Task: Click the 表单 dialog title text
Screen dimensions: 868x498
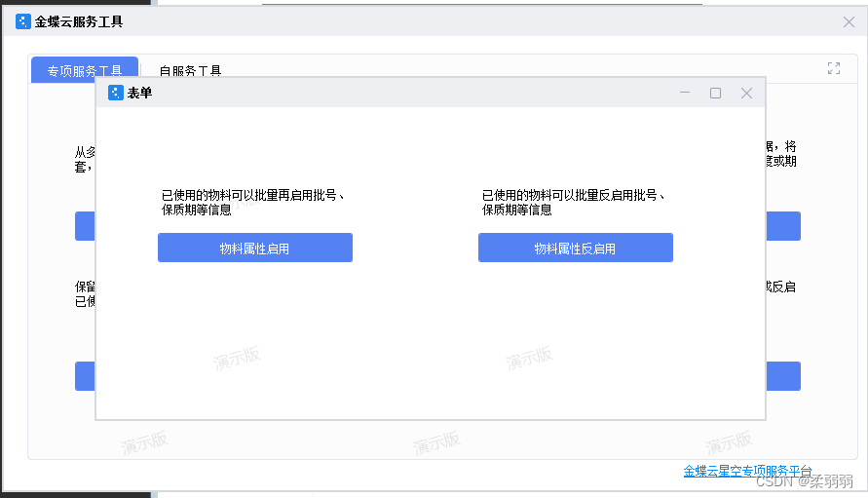Action: (139, 93)
